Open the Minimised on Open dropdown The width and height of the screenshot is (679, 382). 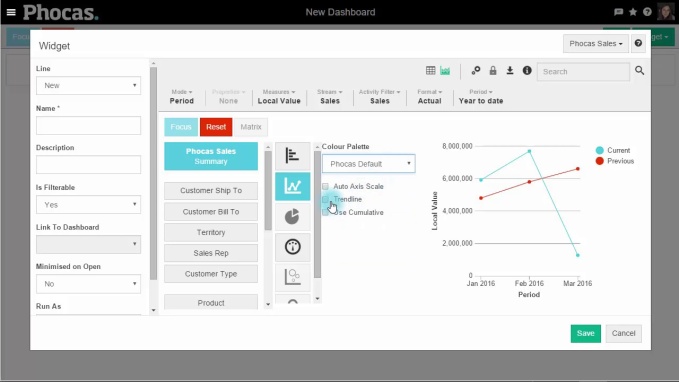(x=88, y=284)
